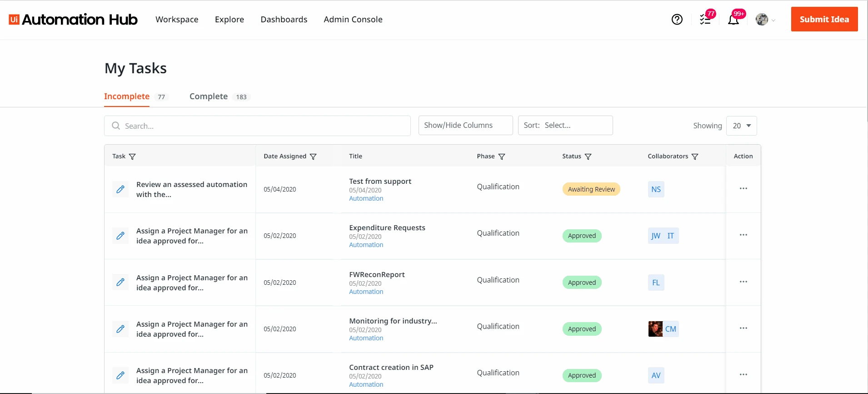Open the help question mark icon
The width and height of the screenshot is (868, 394).
(677, 20)
